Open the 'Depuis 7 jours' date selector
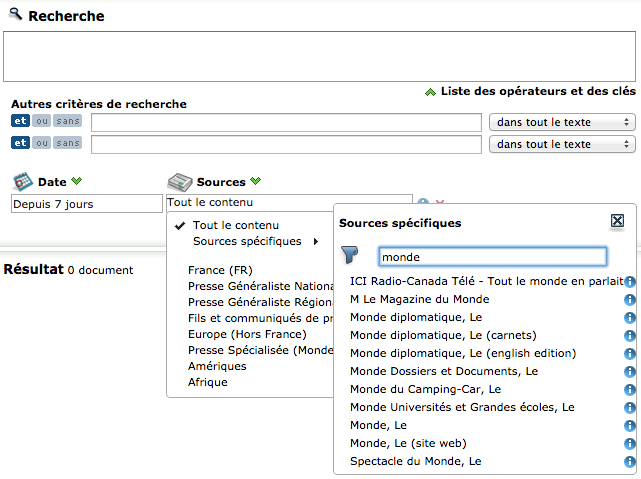Screen dimensions: 641x479 tap(87, 204)
